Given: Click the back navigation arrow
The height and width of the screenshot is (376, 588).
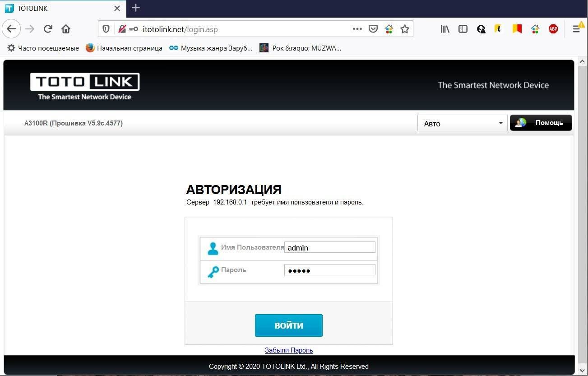Looking at the screenshot, I should 11,29.
